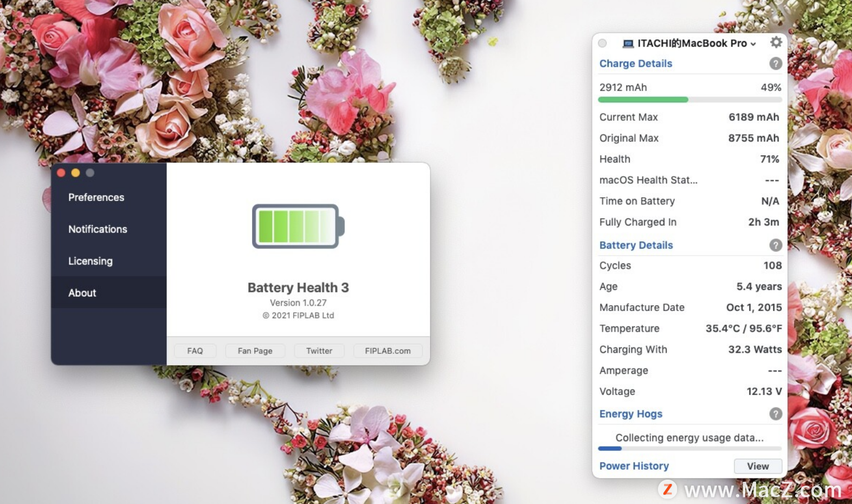Click the 2h 3m value
Image resolution: width=852 pixels, height=504 pixels.
[x=764, y=222]
